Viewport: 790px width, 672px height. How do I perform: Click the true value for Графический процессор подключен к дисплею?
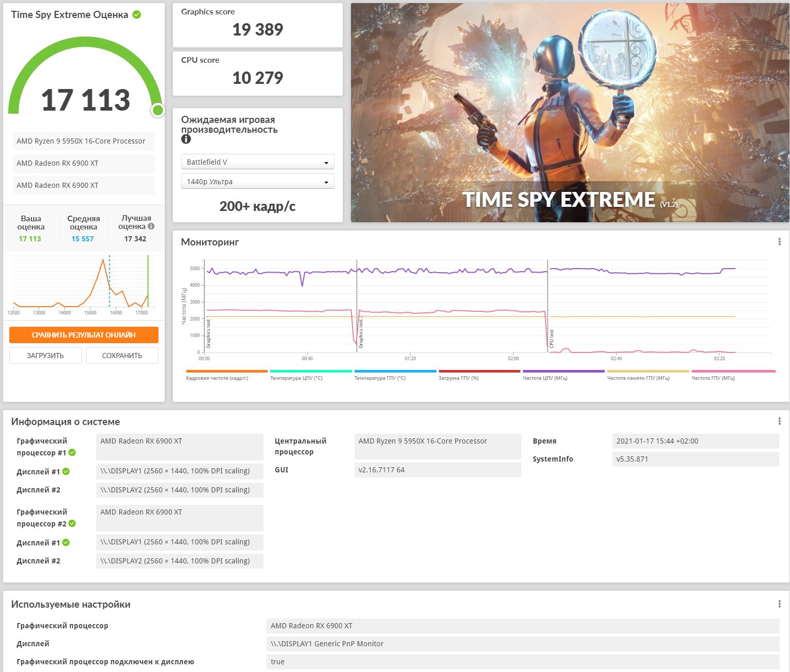523,662
